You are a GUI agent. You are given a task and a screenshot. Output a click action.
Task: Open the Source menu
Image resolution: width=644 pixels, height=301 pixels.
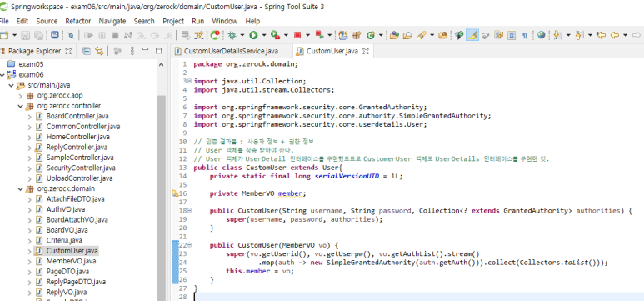tap(47, 21)
